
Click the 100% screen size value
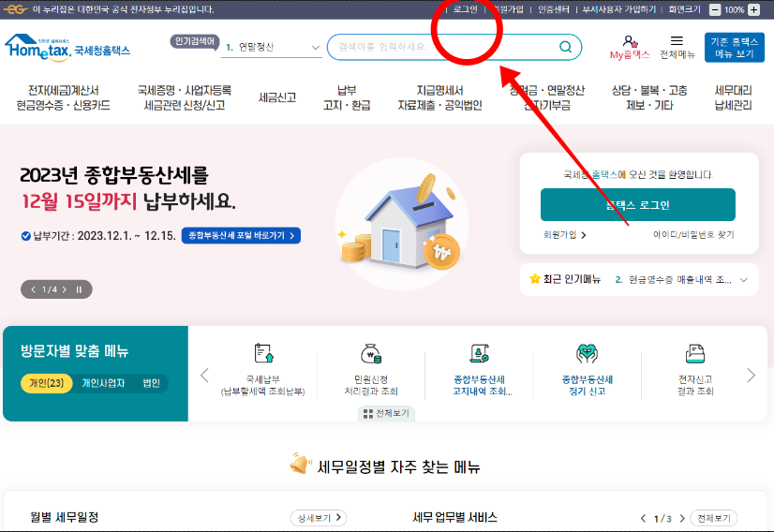(x=734, y=10)
